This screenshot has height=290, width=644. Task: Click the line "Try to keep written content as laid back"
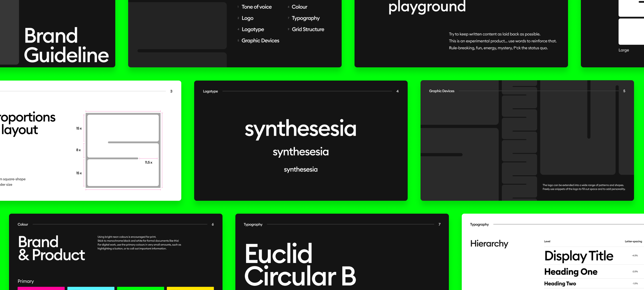tap(495, 34)
